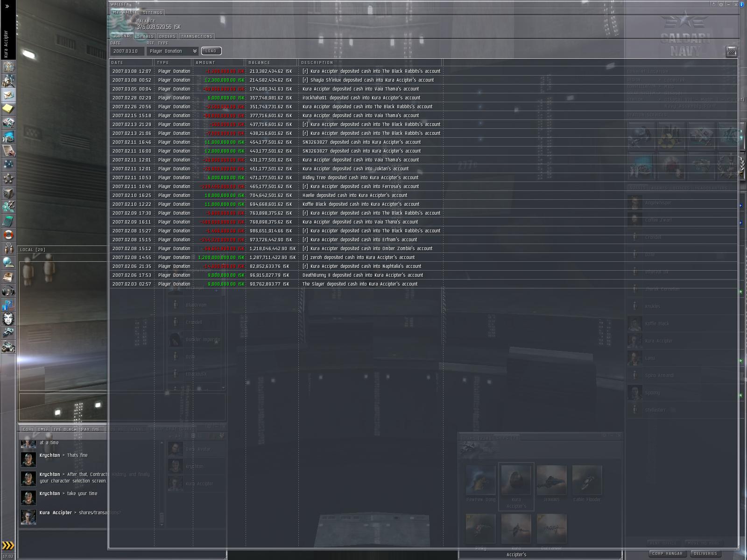Select THE BLACK chat channel tab
Screen dimensions: 747x560
tap(65, 429)
